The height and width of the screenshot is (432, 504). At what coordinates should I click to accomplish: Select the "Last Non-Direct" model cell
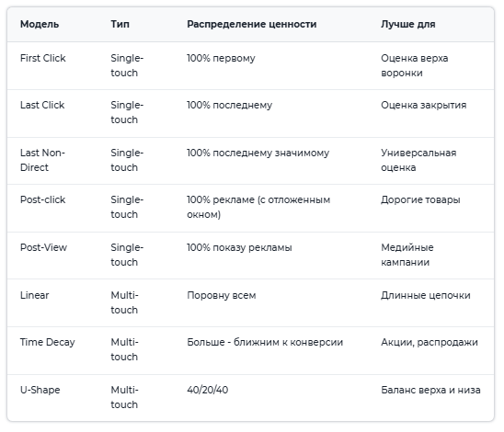point(42,160)
